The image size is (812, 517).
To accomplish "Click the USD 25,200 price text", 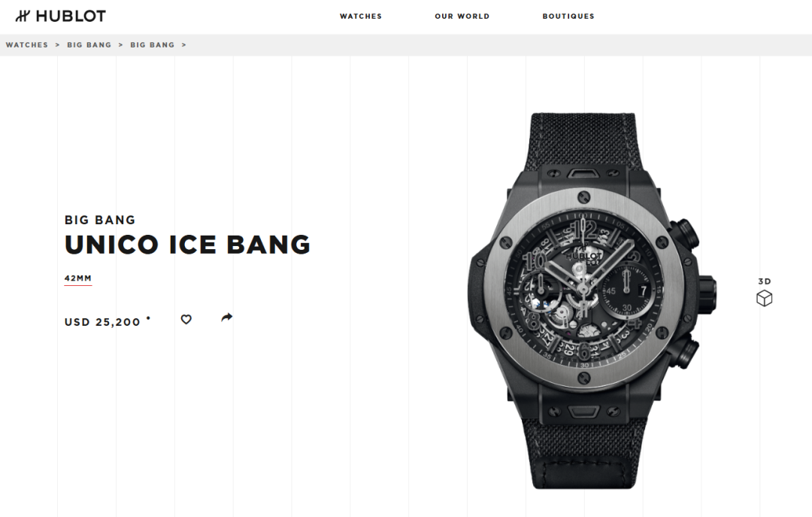I will click(x=102, y=322).
